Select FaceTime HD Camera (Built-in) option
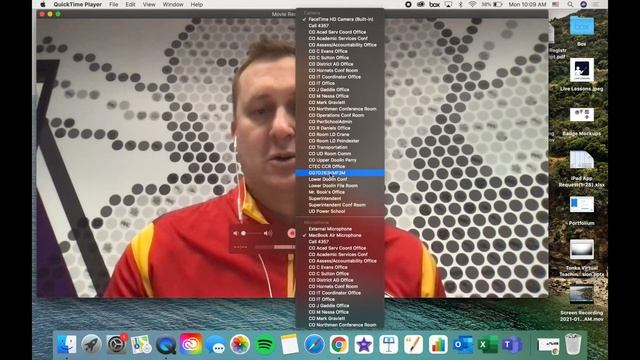The image size is (640, 360). [x=340, y=19]
